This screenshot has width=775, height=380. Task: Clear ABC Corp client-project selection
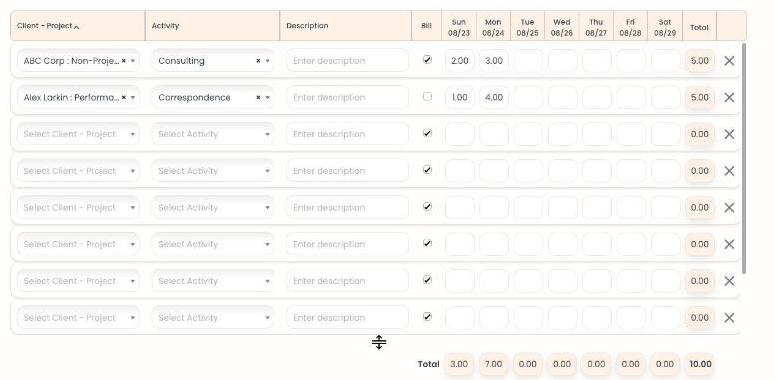pyautogui.click(x=124, y=61)
